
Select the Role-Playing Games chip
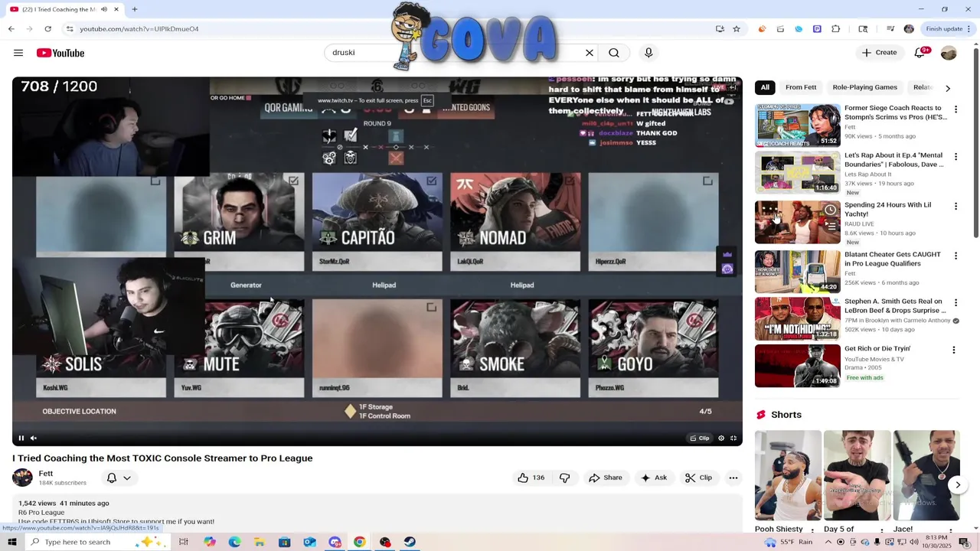pyautogui.click(x=864, y=87)
